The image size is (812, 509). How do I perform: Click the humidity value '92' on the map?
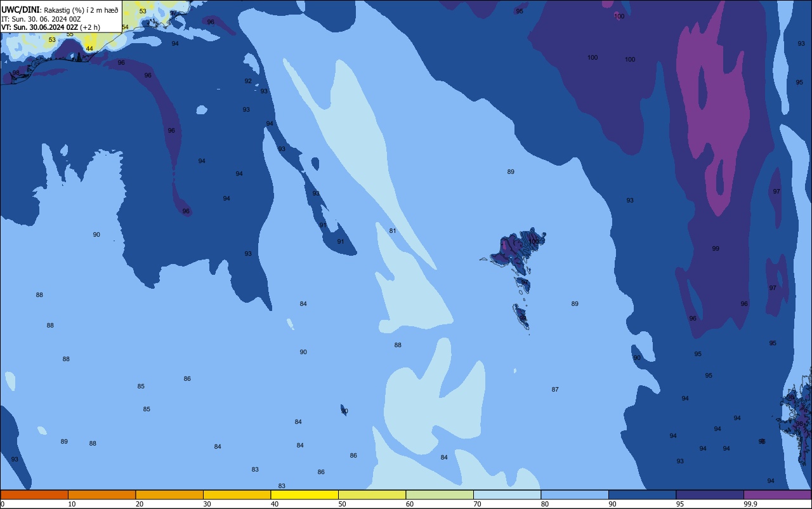click(x=248, y=81)
